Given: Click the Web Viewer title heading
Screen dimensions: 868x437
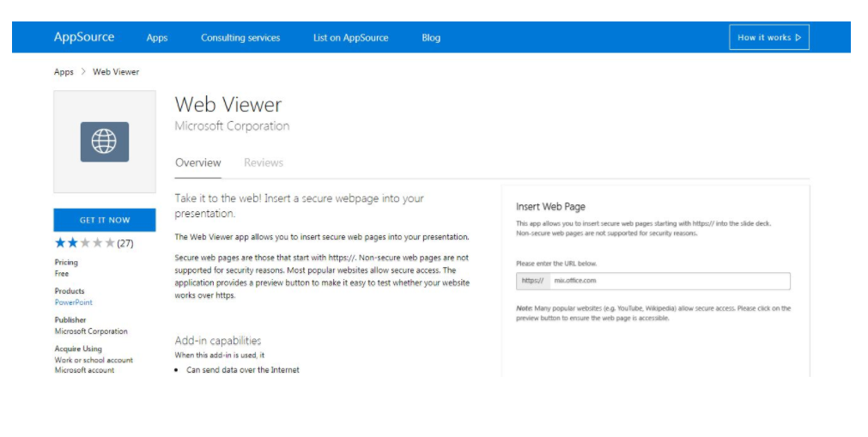Looking at the screenshot, I should (228, 105).
